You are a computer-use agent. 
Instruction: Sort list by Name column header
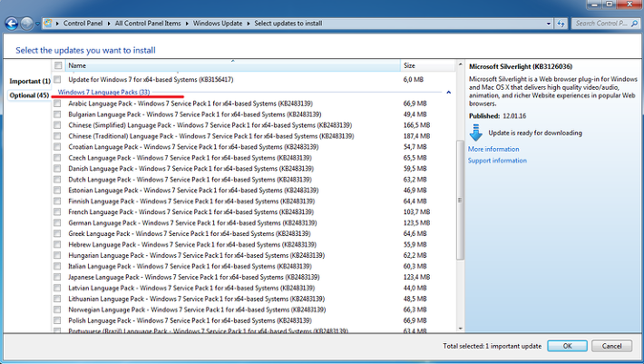233,65
